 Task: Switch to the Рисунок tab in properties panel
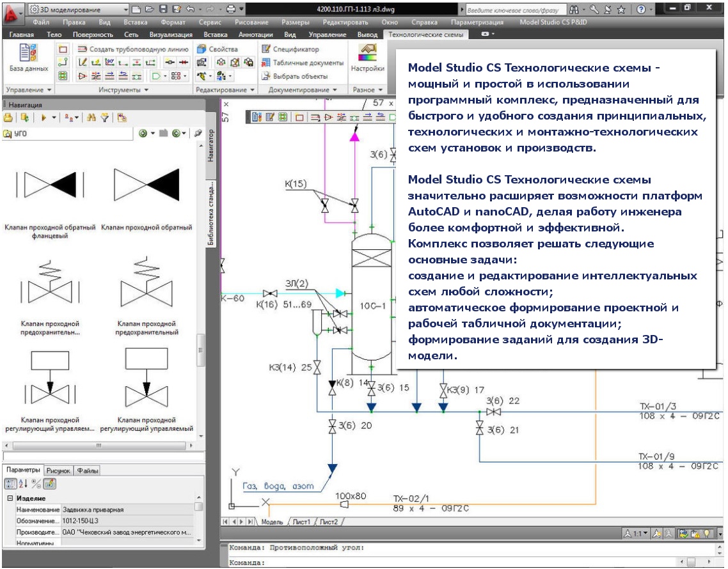[58, 471]
